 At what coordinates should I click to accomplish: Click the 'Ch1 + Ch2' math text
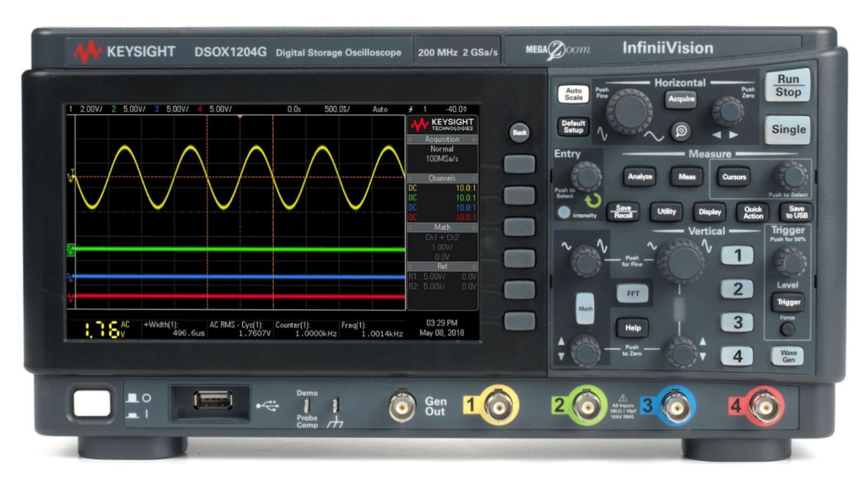[x=443, y=237]
